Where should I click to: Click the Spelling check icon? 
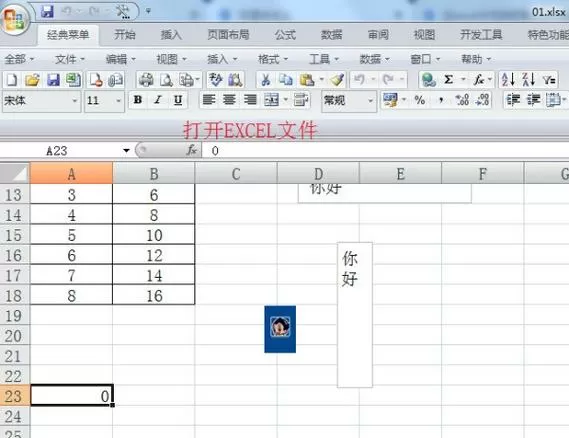tap(216, 80)
